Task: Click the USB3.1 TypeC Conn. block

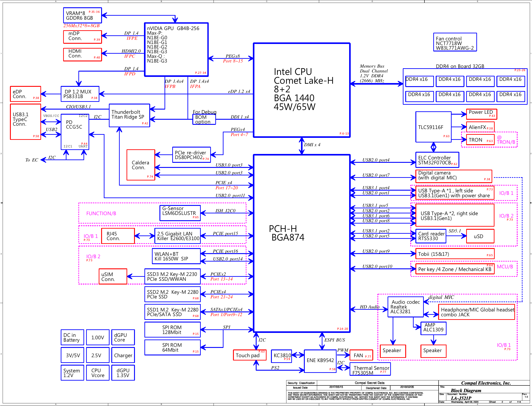Action: point(25,121)
